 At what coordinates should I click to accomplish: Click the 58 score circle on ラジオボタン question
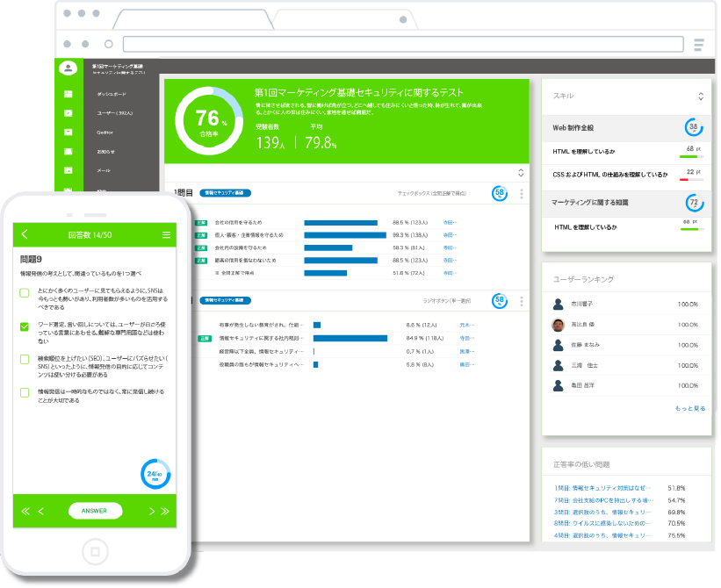(500, 301)
